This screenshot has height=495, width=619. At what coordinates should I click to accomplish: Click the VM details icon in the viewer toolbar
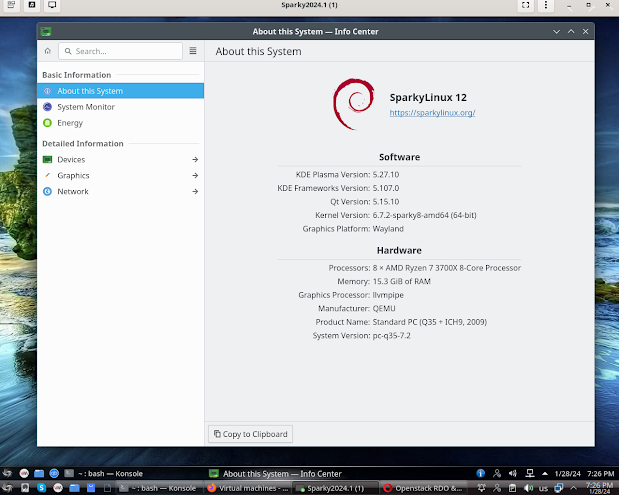[x=11, y=5]
